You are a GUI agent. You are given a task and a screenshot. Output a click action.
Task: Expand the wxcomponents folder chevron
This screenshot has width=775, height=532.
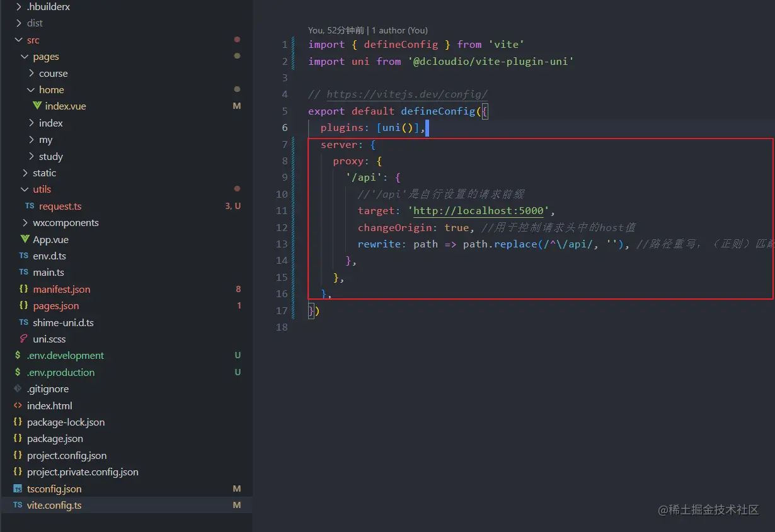pos(25,223)
